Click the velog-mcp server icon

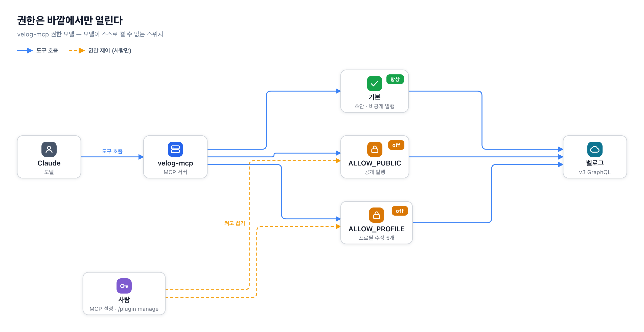(x=175, y=149)
